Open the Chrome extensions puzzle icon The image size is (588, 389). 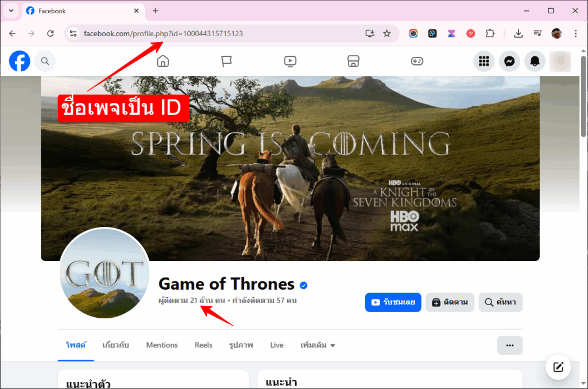[x=490, y=33]
